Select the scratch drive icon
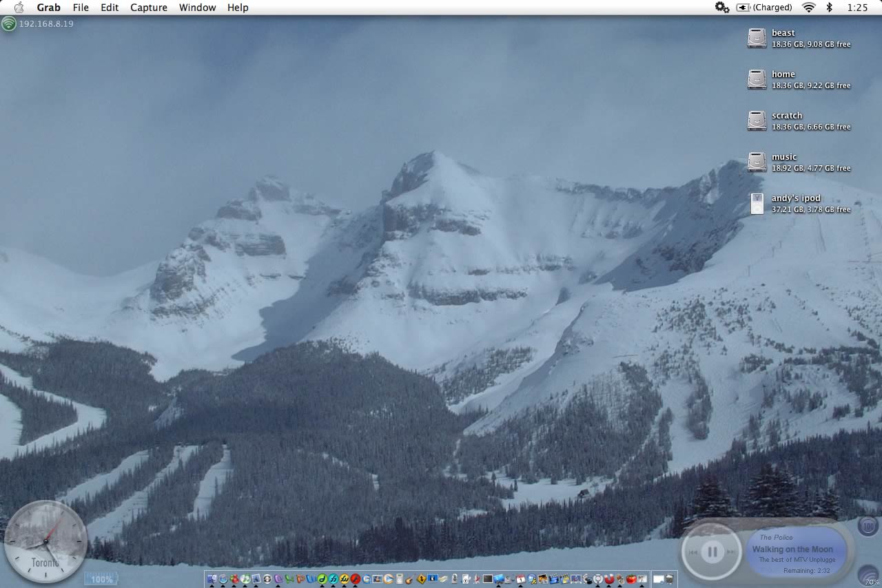882x588 pixels. (x=757, y=120)
